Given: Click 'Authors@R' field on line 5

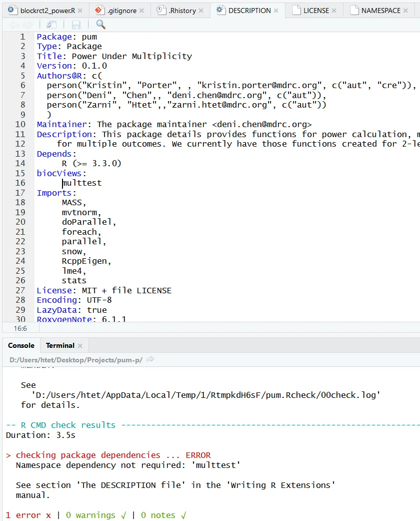Looking at the screenshot, I should tap(59, 76).
